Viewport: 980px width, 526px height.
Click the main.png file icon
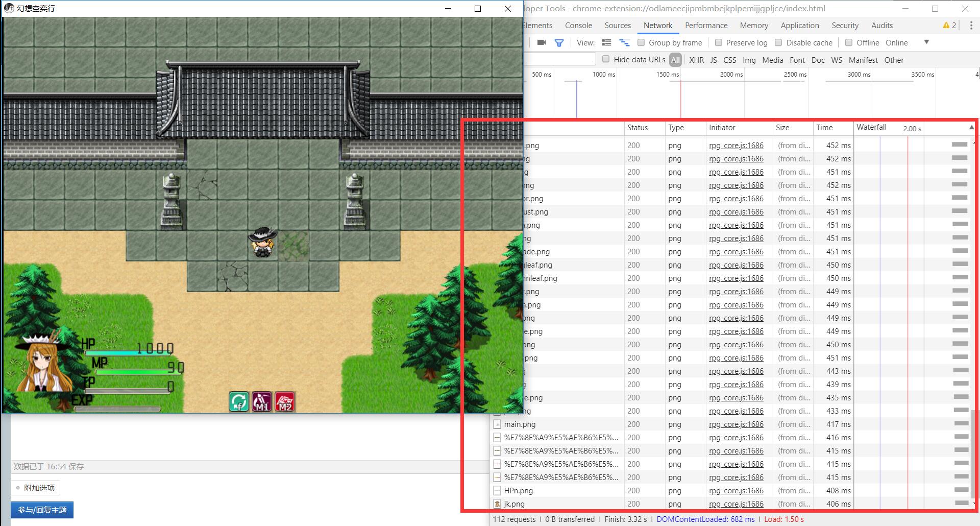tap(497, 424)
